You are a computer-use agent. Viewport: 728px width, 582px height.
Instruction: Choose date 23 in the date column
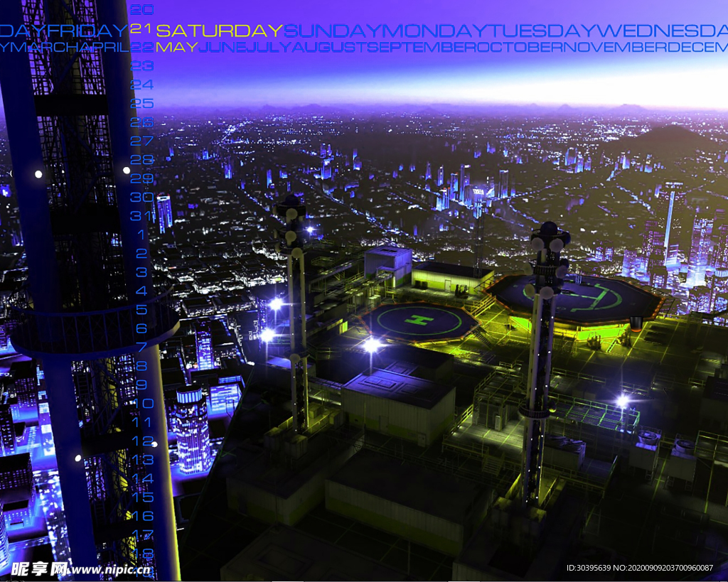click(x=142, y=66)
